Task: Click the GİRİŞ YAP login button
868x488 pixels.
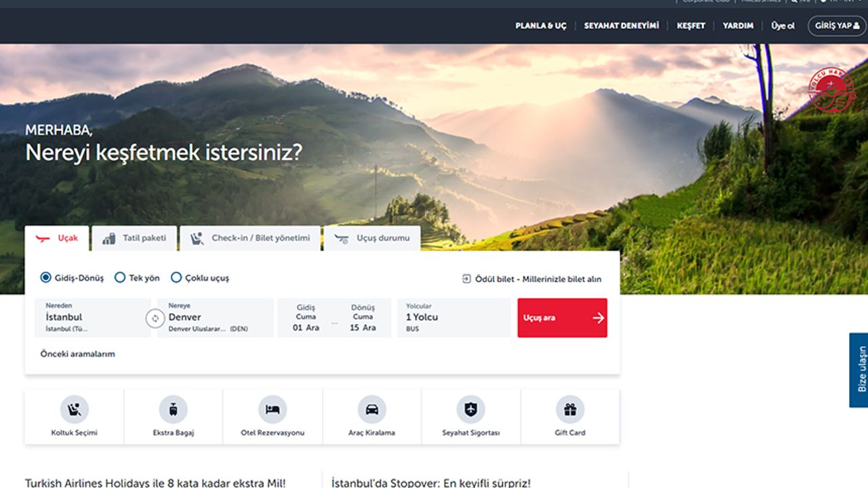Action: [x=836, y=26]
